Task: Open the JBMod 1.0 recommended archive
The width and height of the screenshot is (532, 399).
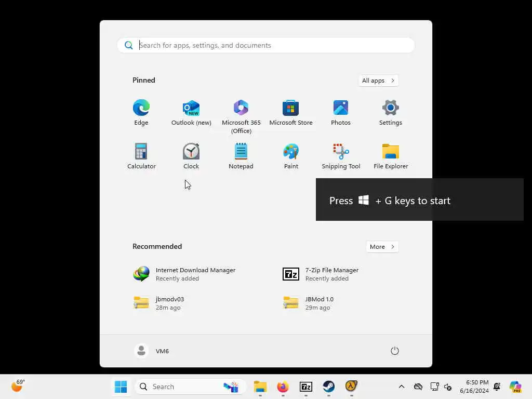Action: pyautogui.click(x=309, y=303)
